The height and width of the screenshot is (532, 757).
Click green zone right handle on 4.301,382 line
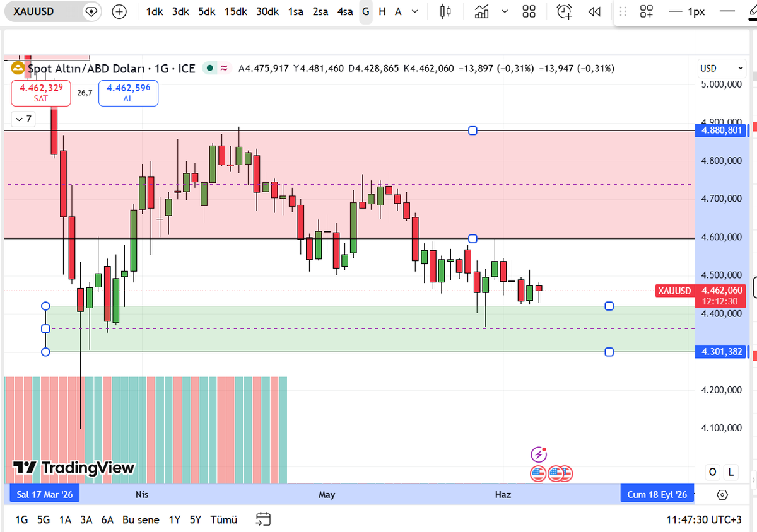tap(609, 352)
